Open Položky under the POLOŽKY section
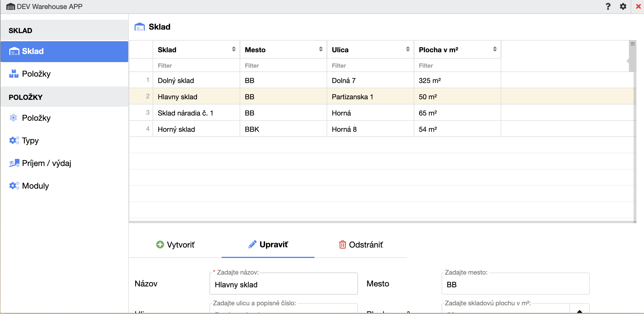Viewport: 644px width, 314px height. pos(36,118)
